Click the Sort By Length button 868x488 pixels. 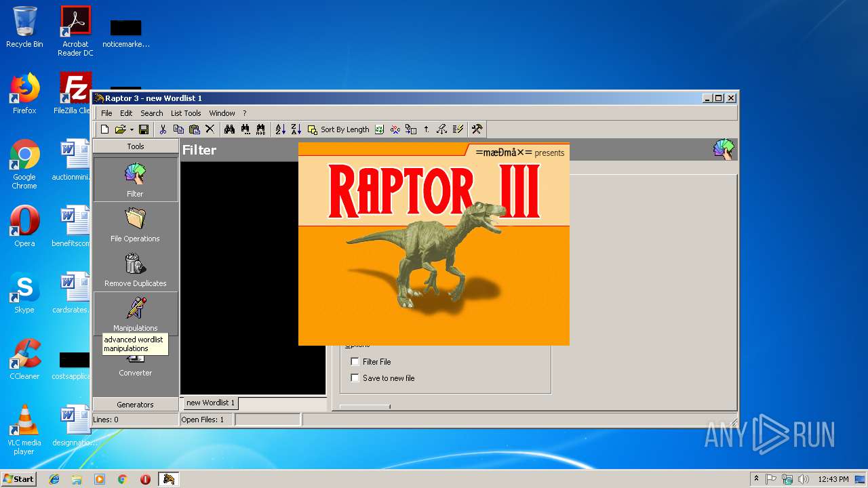[x=338, y=129]
